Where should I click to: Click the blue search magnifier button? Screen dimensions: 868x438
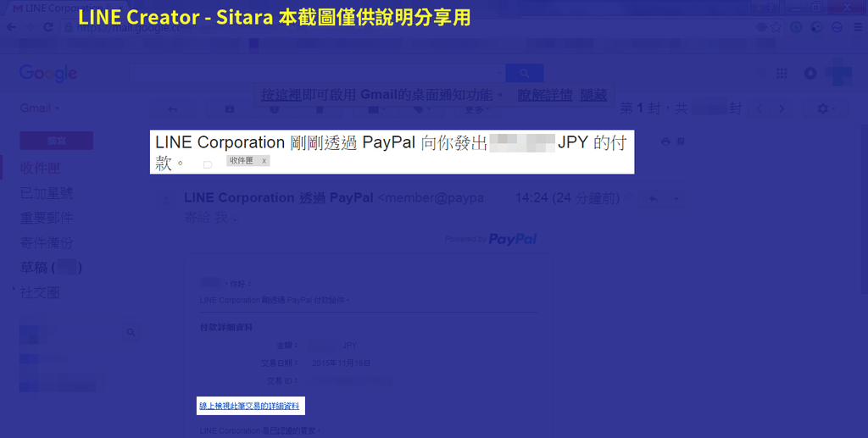[524, 73]
